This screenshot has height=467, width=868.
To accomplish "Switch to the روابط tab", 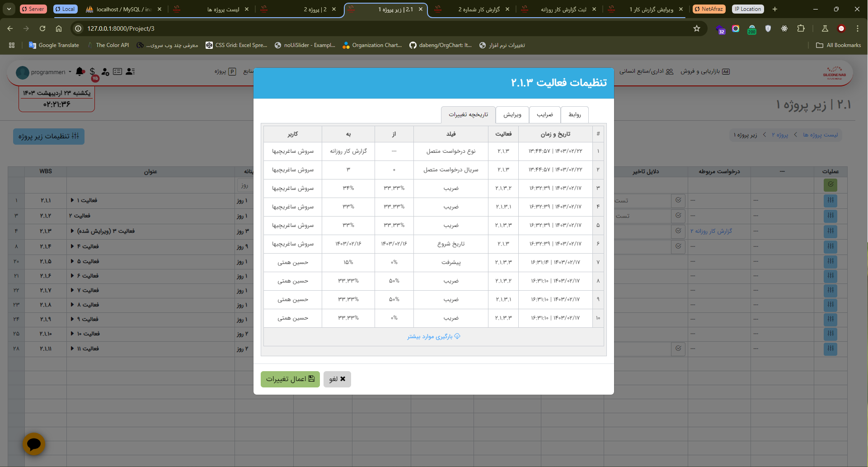I will (x=574, y=115).
